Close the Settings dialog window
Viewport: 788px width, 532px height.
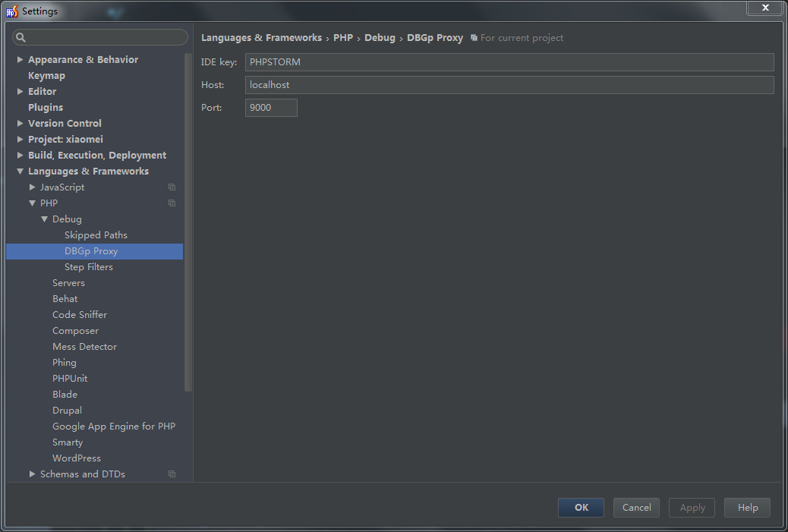click(765, 8)
